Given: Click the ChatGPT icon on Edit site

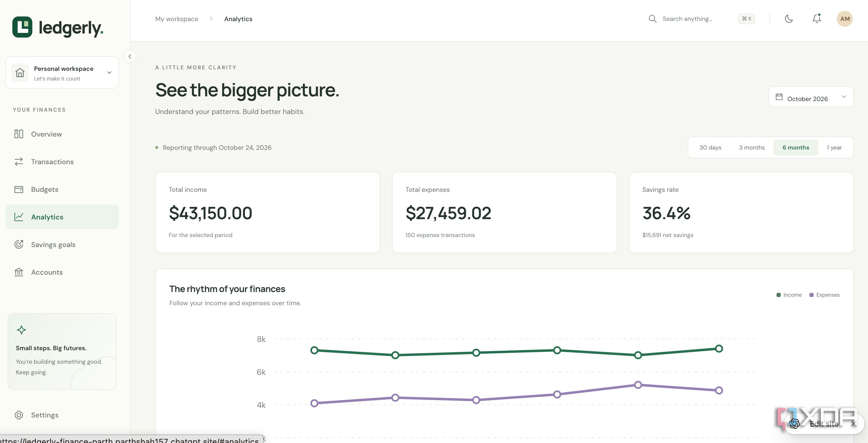Looking at the screenshot, I should tap(794, 424).
